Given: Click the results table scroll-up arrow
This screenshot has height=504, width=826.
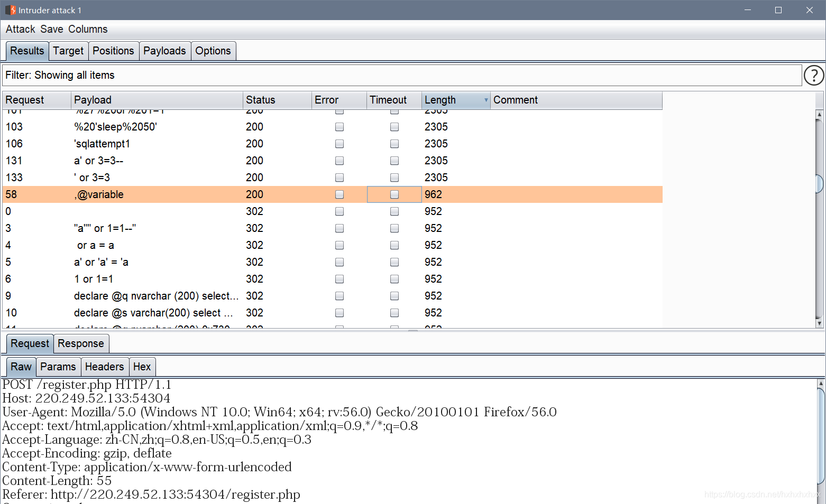Looking at the screenshot, I should pos(819,114).
